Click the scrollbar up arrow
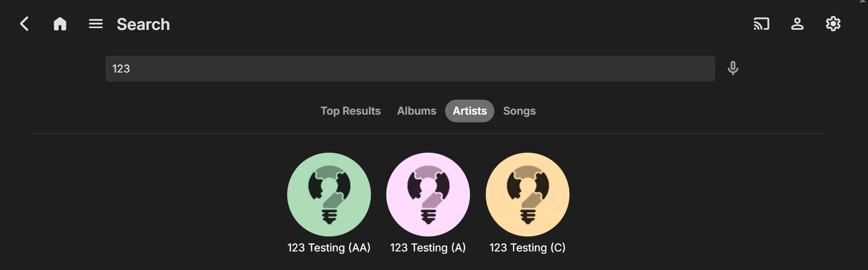Screen dimensions: 868x270 coord(863,1)
